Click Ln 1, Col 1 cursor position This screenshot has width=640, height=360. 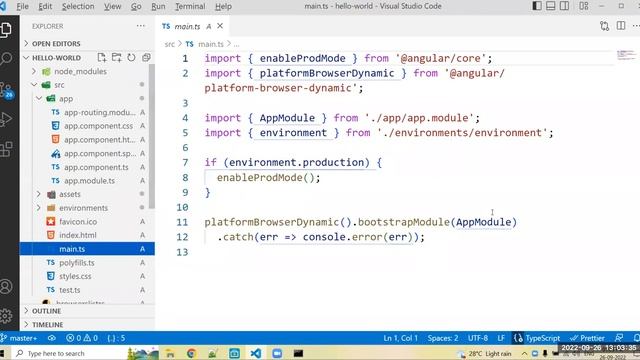[x=400, y=338]
